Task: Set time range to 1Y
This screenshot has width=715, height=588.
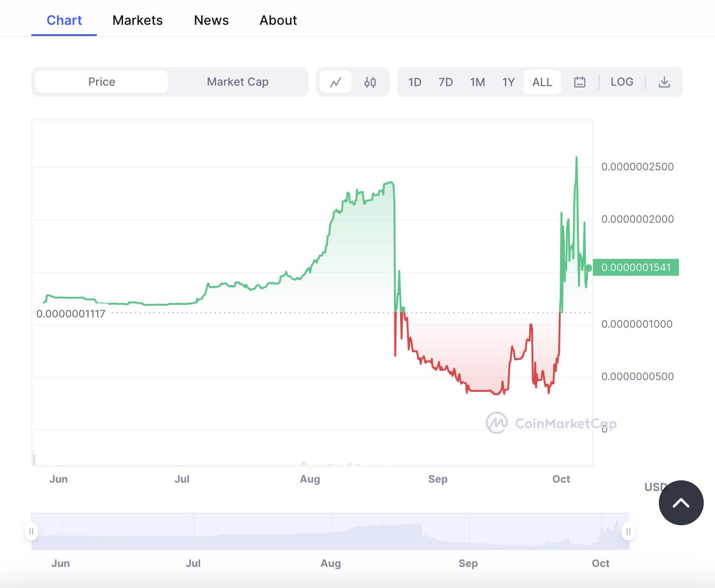Action: [508, 82]
